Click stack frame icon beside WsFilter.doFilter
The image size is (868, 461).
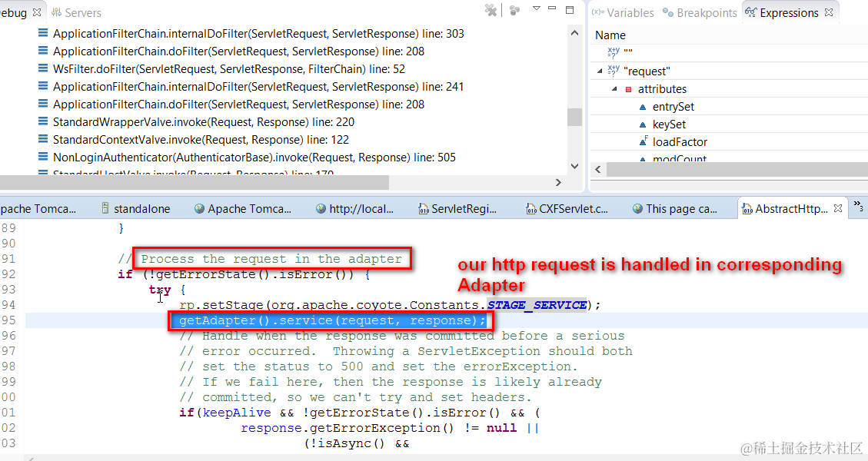42,68
